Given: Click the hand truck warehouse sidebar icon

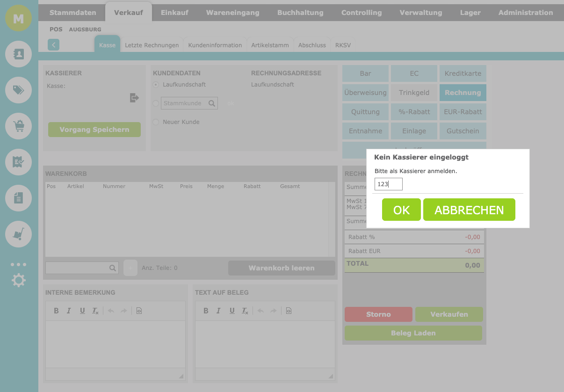Looking at the screenshot, I should point(19,234).
